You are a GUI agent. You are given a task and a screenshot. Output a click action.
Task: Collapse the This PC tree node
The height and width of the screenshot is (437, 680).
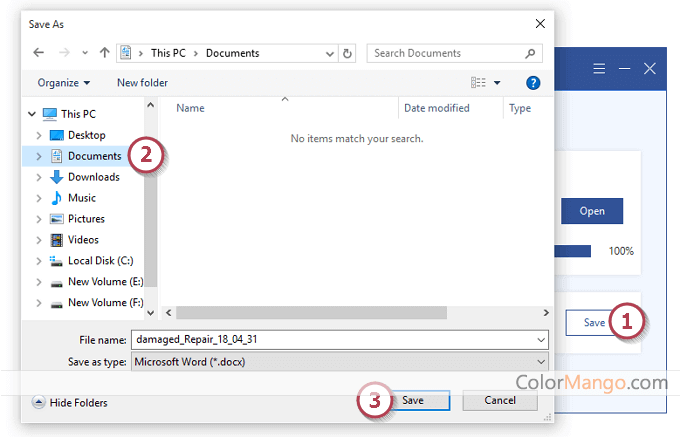32,114
